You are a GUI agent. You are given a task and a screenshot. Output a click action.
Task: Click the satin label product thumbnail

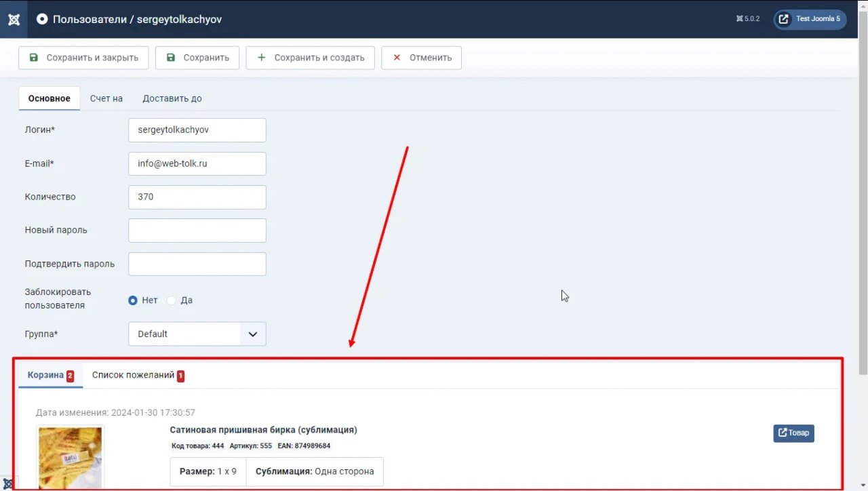(71, 457)
